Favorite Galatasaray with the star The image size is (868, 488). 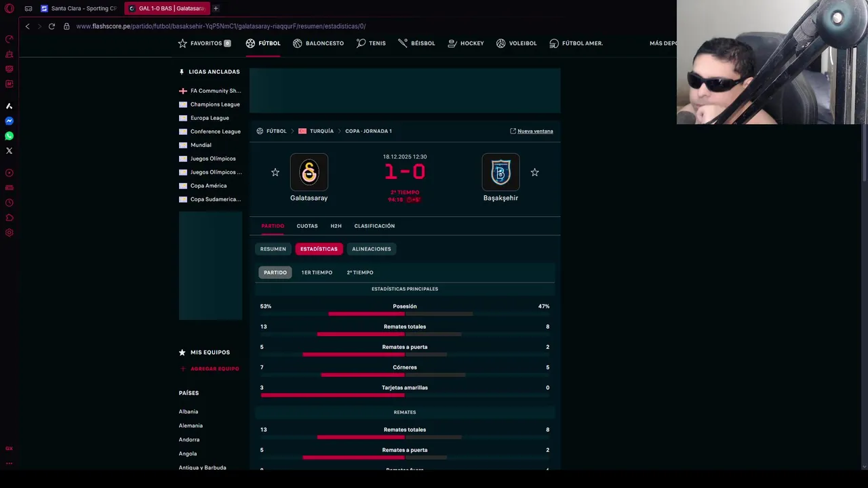[x=275, y=173]
